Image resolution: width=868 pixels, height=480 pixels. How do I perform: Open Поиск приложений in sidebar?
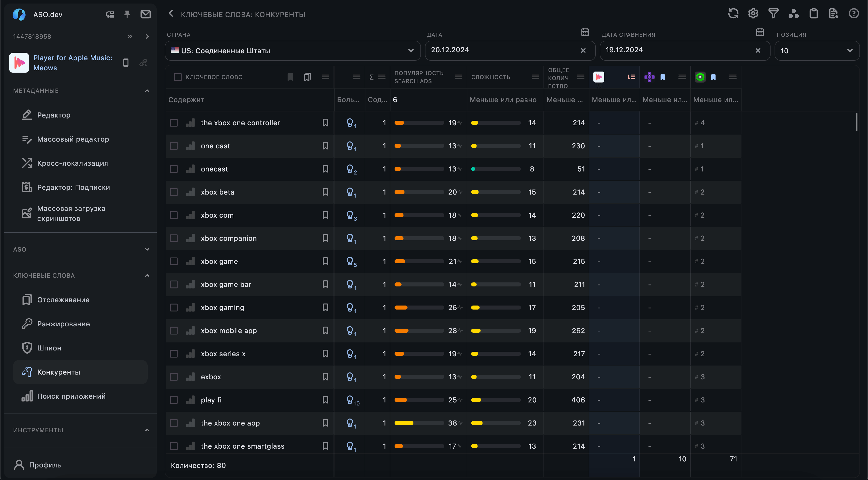click(80, 396)
